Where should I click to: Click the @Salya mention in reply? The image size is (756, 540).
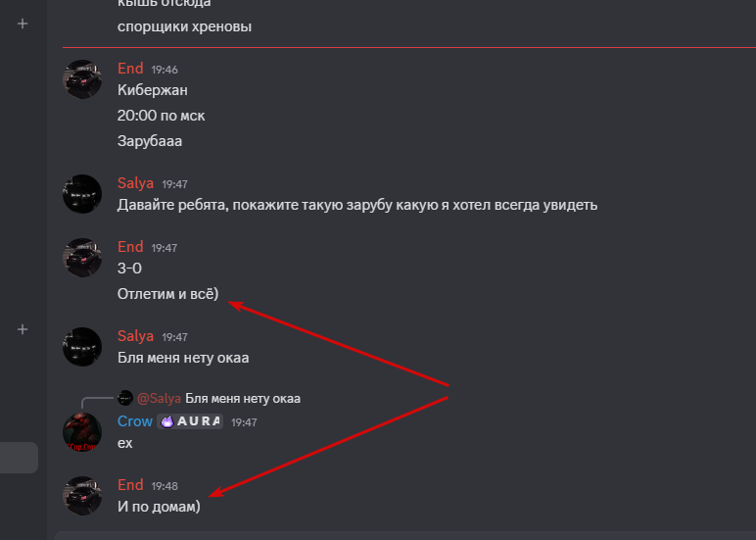(x=159, y=399)
